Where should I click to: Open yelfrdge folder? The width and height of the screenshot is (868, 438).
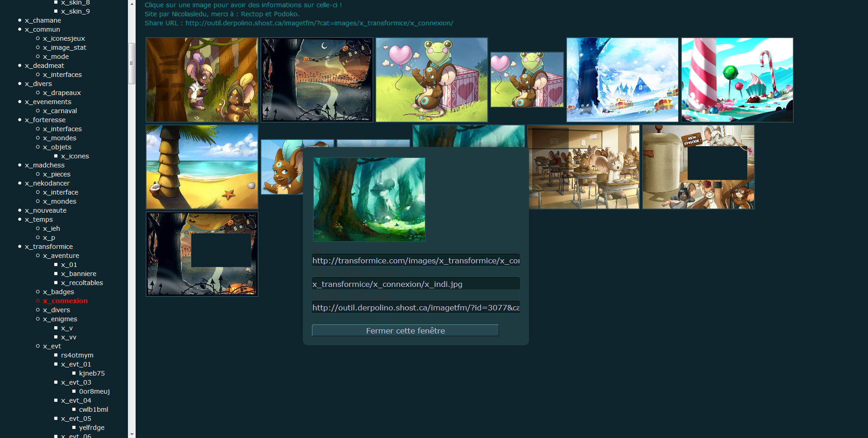click(x=92, y=428)
